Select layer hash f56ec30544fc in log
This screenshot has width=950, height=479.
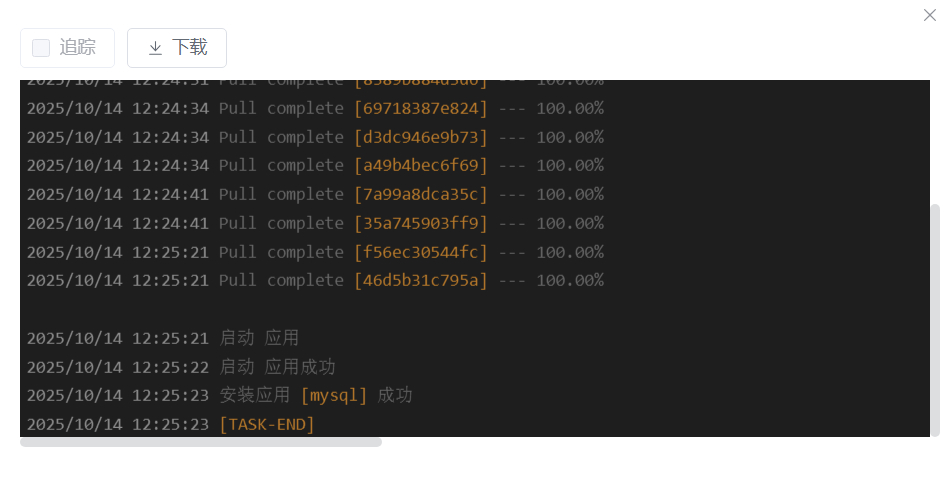pos(420,252)
